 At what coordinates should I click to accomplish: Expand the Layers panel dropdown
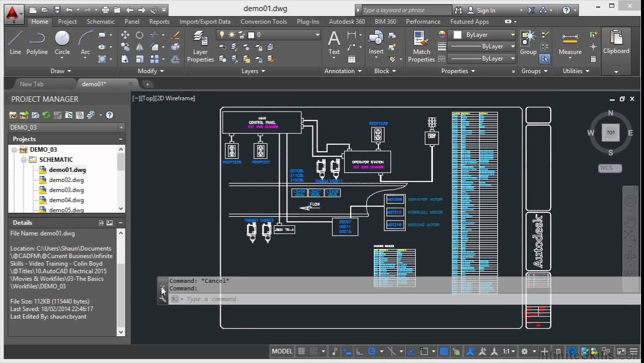point(253,71)
